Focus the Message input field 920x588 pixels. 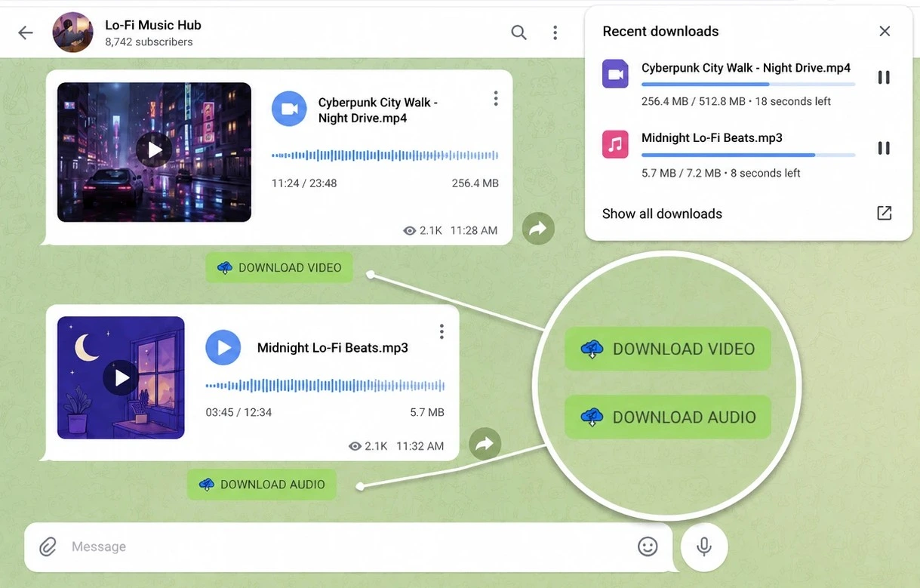(x=348, y=546)
